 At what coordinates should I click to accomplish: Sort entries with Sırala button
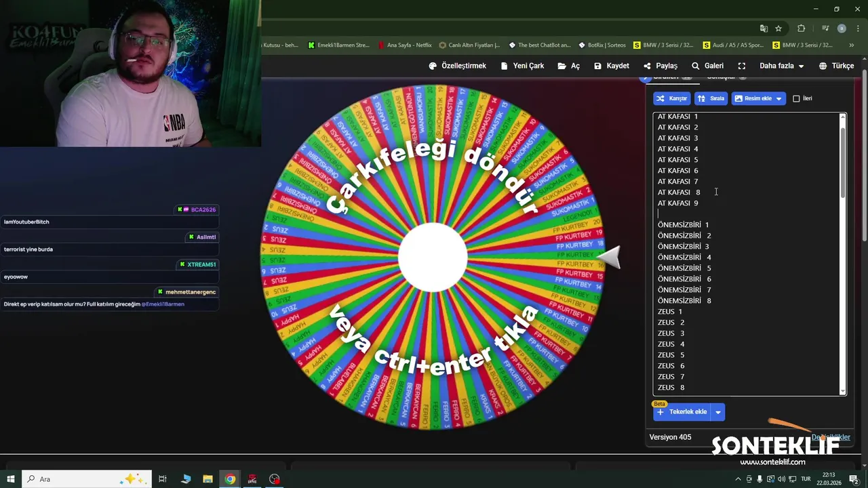(x=711, y=98)
